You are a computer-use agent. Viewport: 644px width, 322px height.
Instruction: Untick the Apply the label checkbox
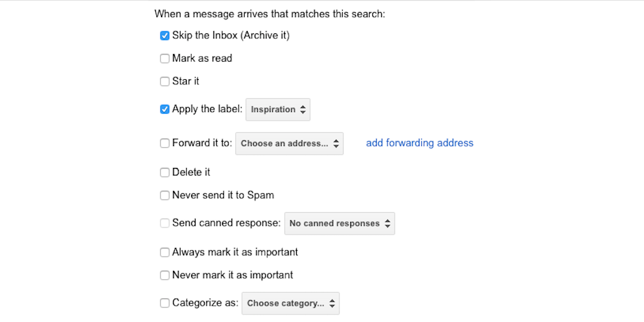click(165, 109)
